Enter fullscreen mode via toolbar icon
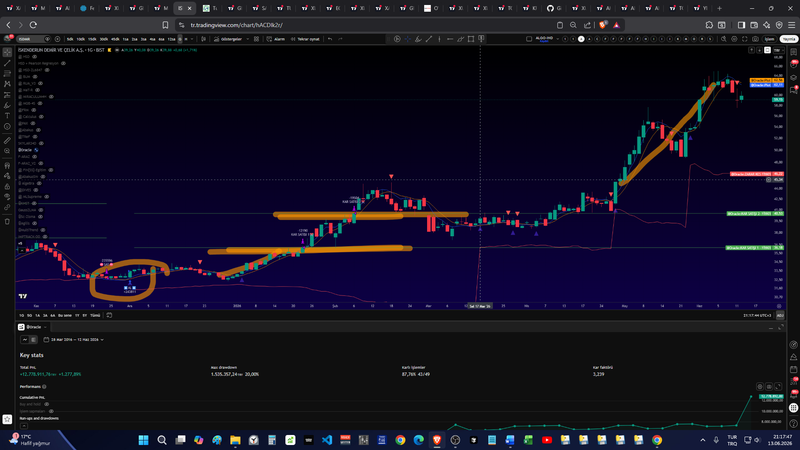The width and height of the screenshot is (800, 450). point(744,39)
